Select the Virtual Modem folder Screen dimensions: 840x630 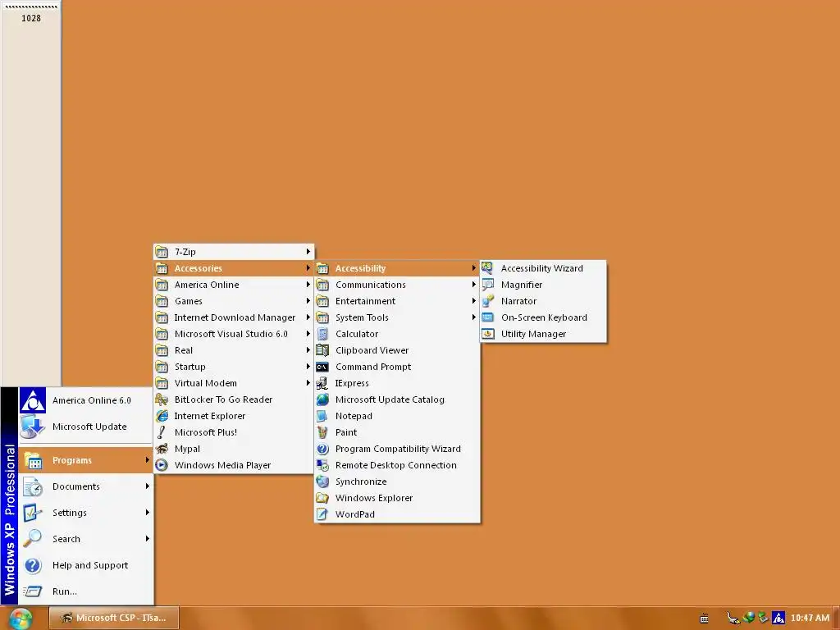(234, 383)
